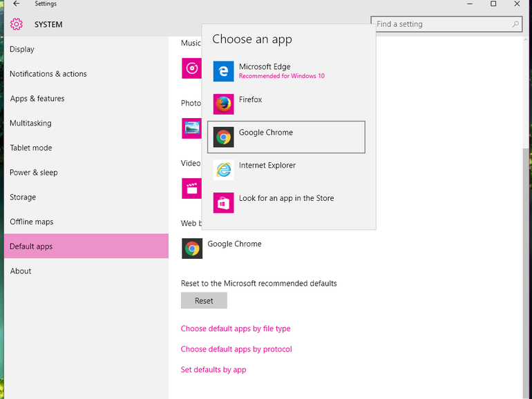Click the SYSTEM header text
This screenshot has height=399, width=532.
click(x=48, y=25)
